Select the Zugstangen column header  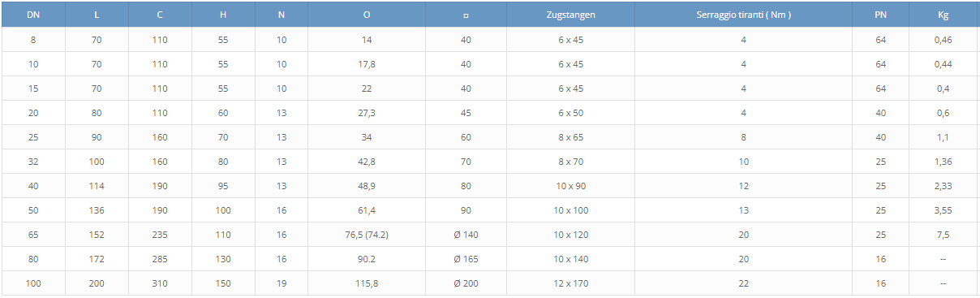[x=570, y=15]
